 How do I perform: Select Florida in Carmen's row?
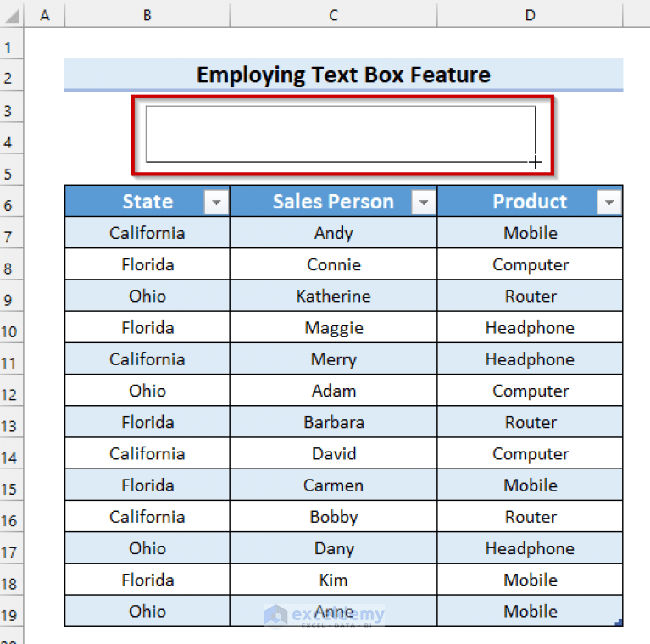tap(147, 485)
